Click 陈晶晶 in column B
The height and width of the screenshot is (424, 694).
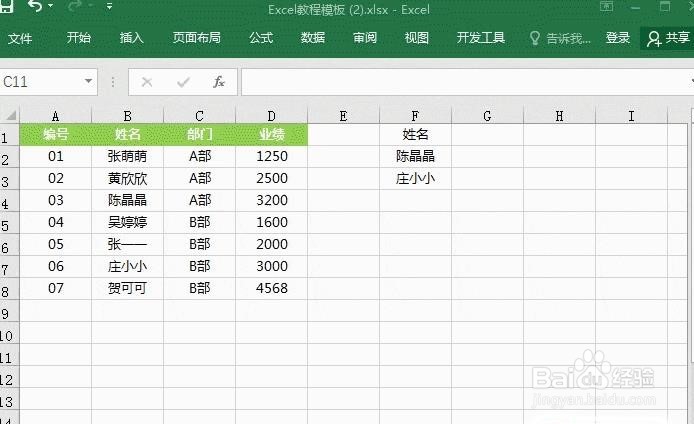127,200
